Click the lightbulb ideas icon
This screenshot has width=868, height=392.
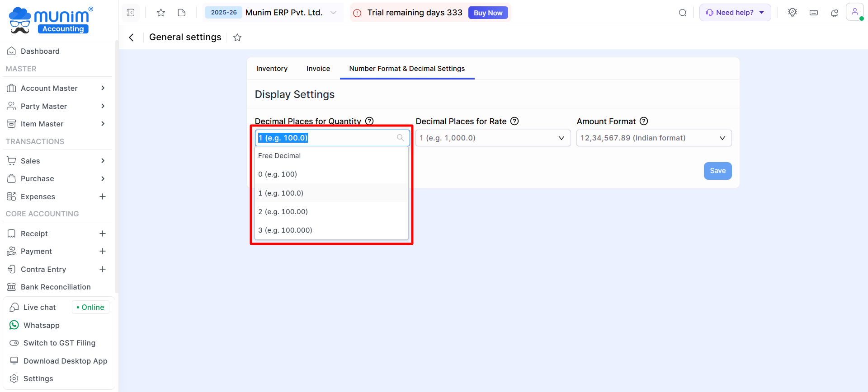coord(792,13)
